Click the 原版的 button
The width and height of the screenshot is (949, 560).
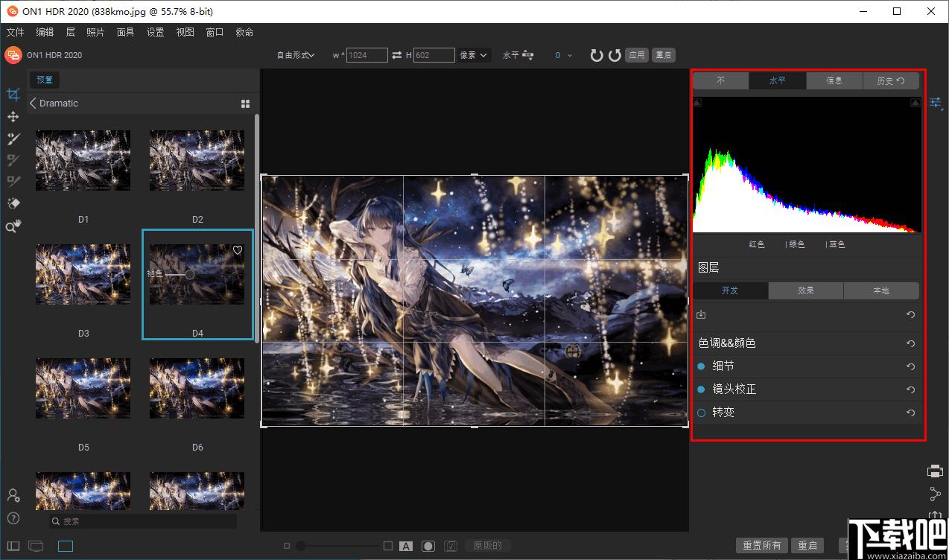(488, 546)
